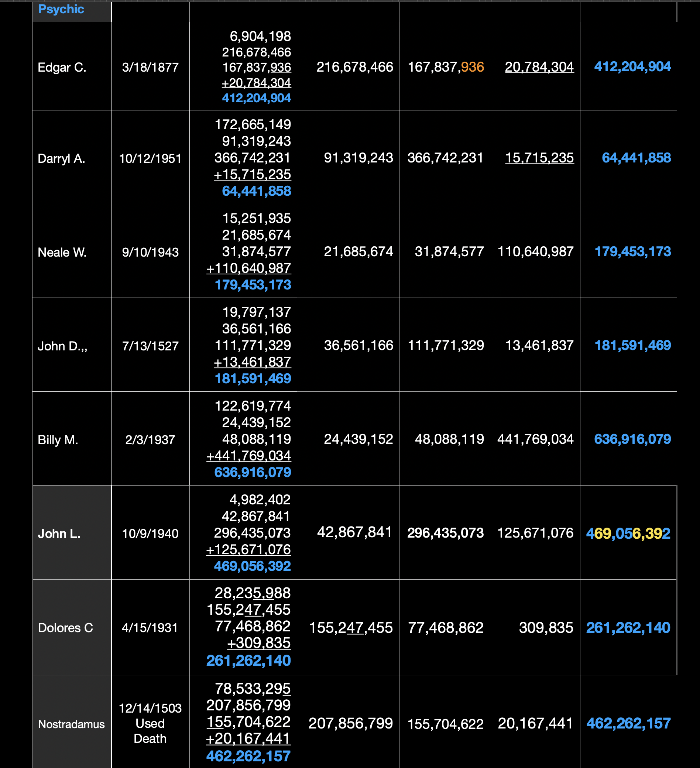Click the blue Psychic column header
Image resolution: width=700 pixels, height=768 pixels.
tap(61, 9)
